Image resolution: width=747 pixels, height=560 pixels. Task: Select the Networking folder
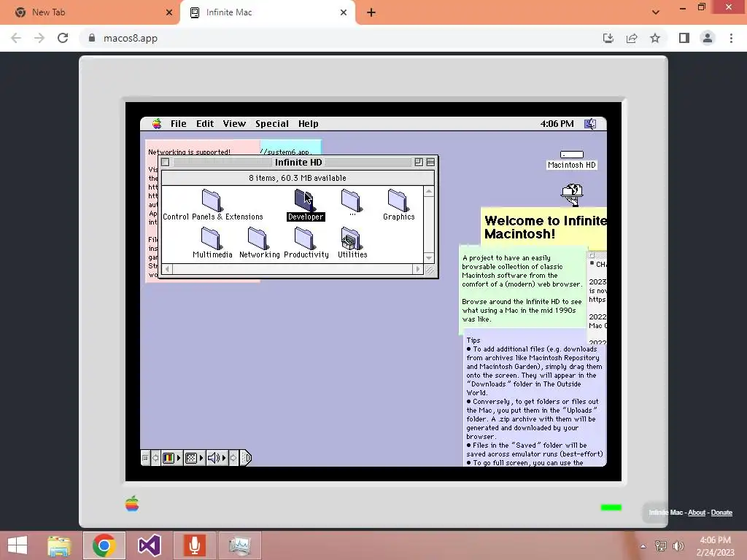coord(259,243)
